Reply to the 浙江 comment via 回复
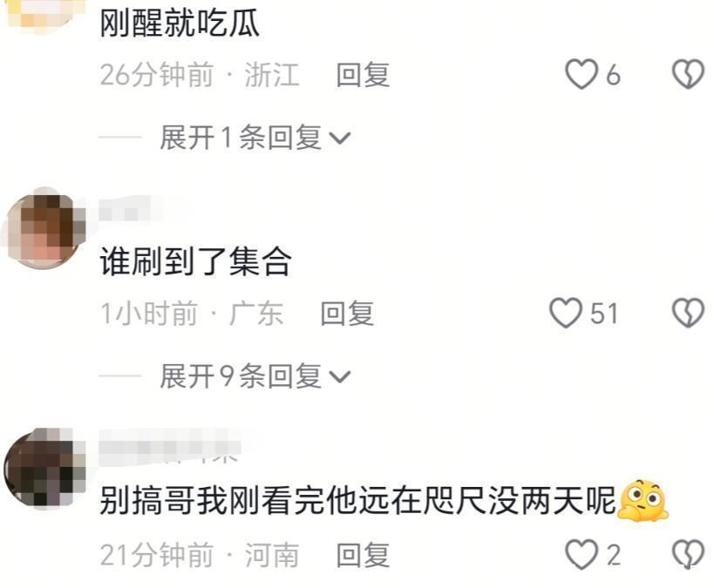 pyautogui.click(x=363, y=75)
